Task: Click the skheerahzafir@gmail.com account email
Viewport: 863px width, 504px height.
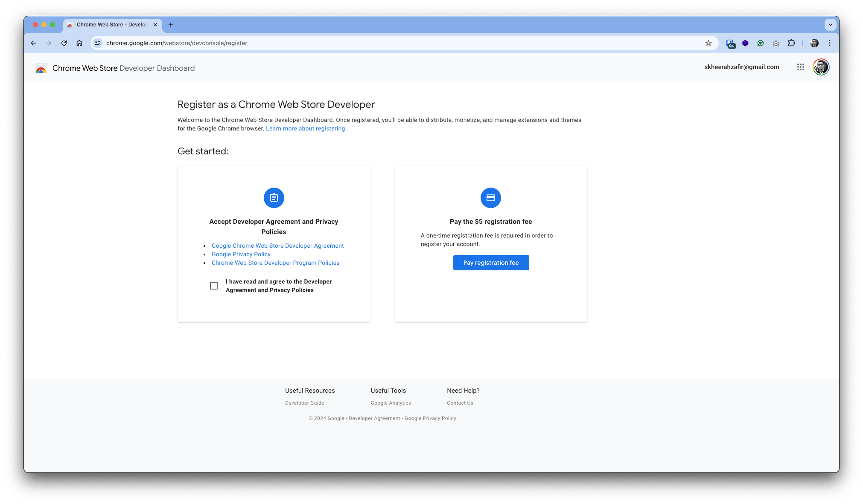Action: (x=742, y=67)
